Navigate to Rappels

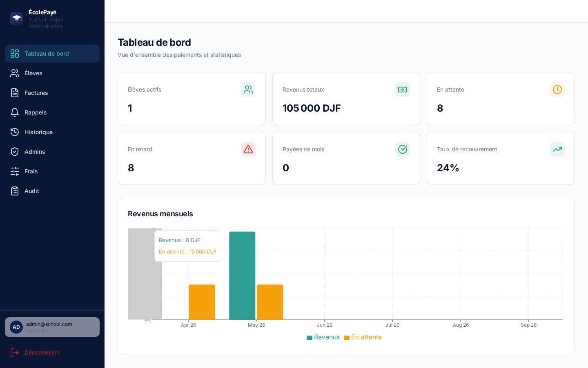coord(52,112)
